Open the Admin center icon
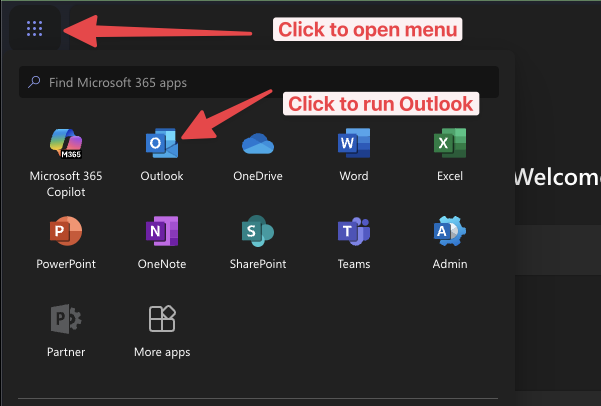Image resolution: width=601 pixels, height=406 pixels. click(449, 233)
